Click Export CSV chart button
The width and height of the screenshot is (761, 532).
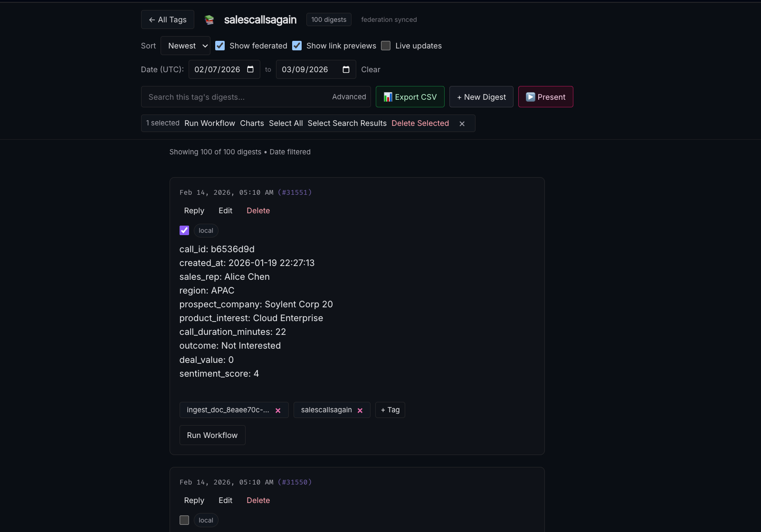(x=410, y=97)
